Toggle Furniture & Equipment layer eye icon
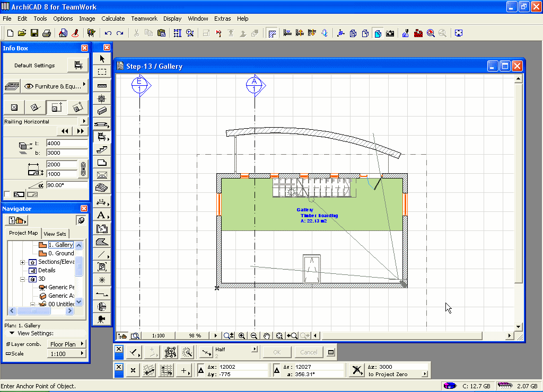543x392 pixels. [x=29, y=86]
